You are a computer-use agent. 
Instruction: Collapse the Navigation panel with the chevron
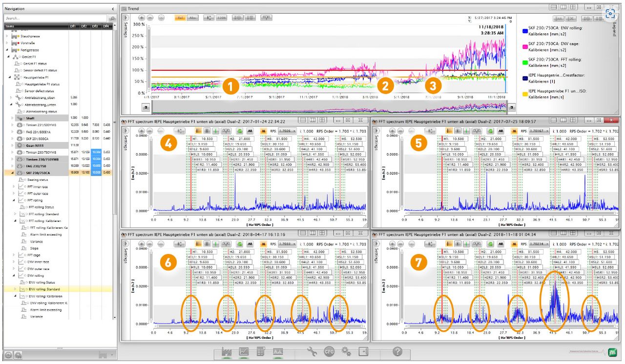[113, 9]
